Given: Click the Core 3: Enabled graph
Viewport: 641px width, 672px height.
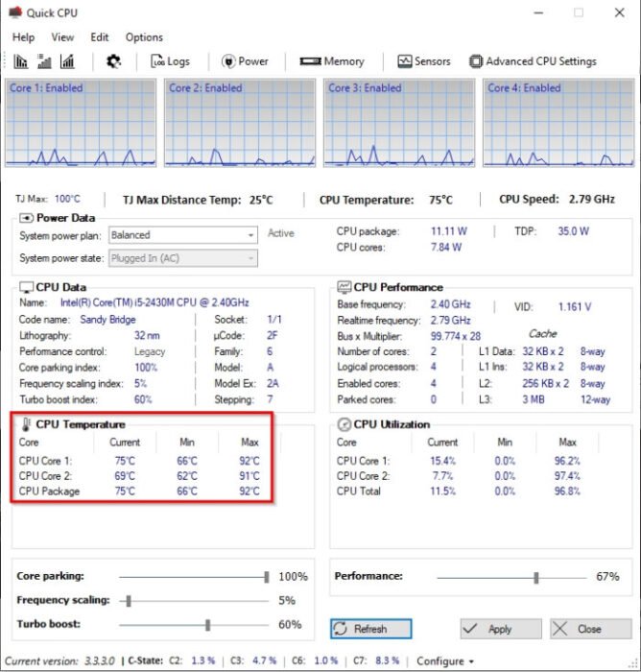Looking at the screenshot, I should coord(399,123).
